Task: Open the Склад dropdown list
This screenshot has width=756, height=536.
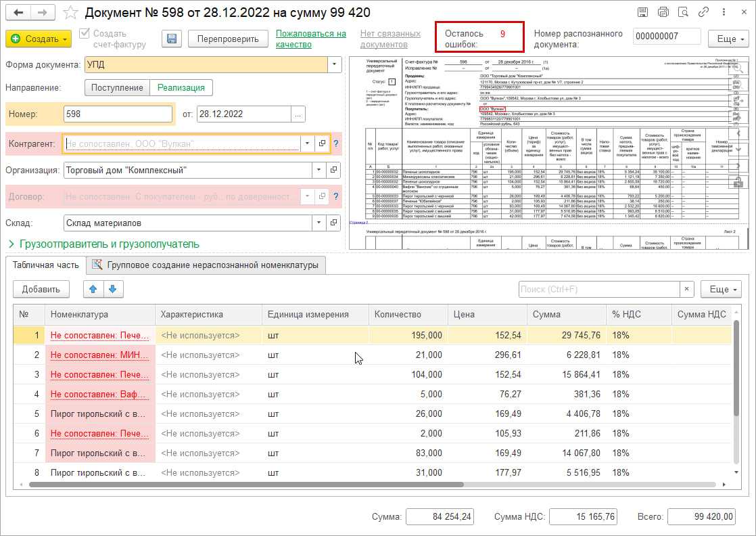Action: tap(318, 223)
